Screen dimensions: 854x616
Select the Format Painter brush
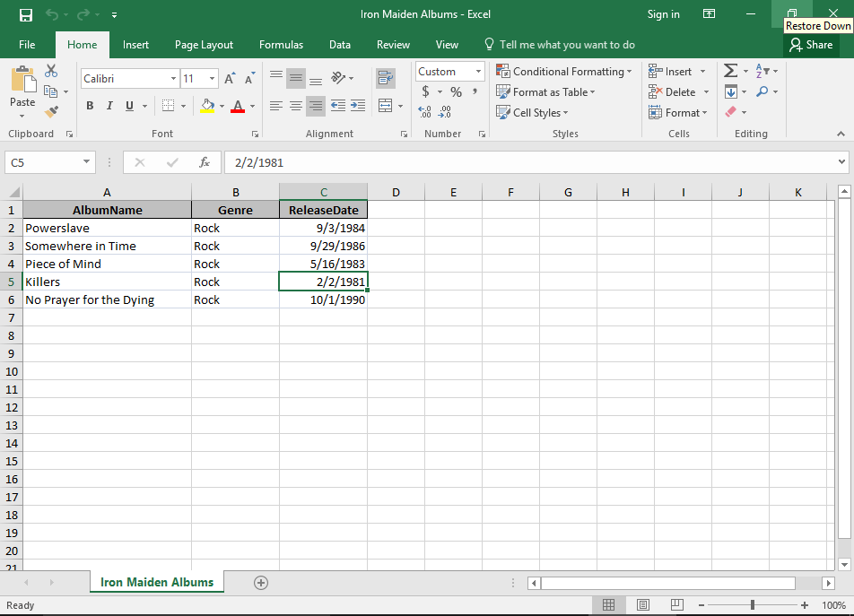click(x=51, y=111)
